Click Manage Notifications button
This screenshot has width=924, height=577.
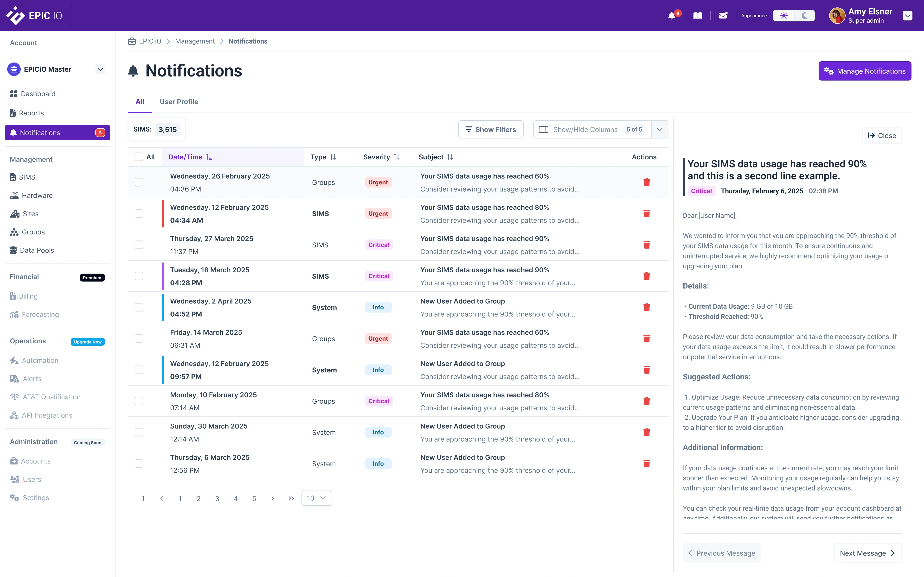(864, 71)
